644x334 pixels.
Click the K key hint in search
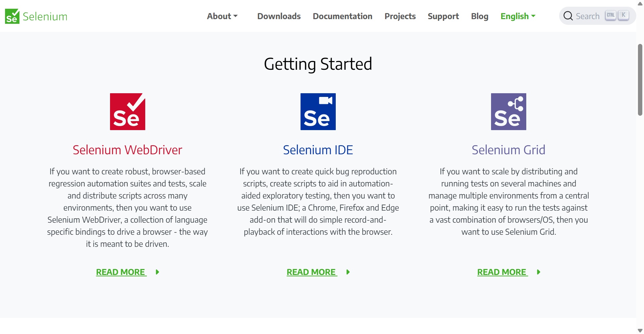coord(624,15)
